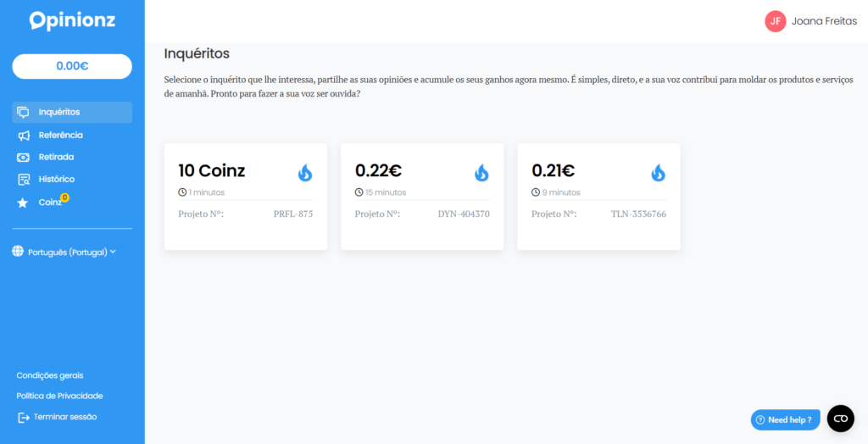Screen dimensions: 868x444
Task: Click the clock icon beside 15 minutos
Action: pyautogui.click(x=359, y=192)
